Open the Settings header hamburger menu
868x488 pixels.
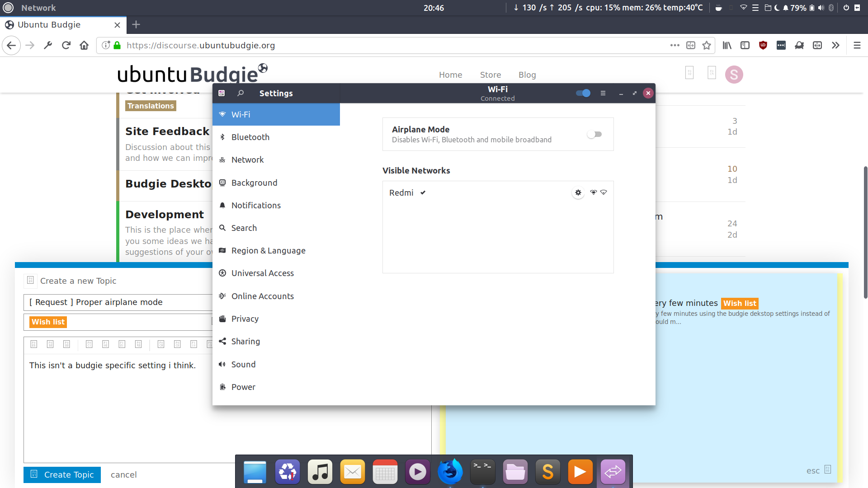click(x=603, y=93)
